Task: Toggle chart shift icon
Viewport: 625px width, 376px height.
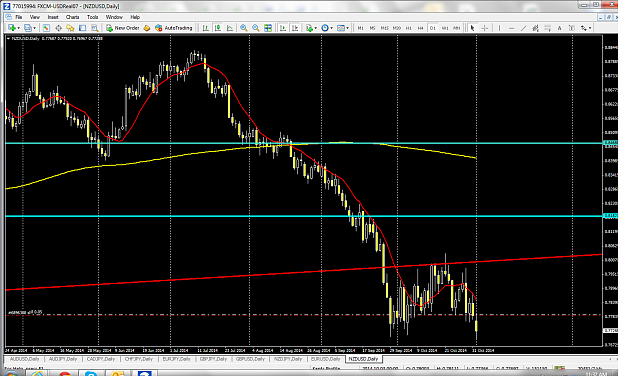Action: pos(295,28)
